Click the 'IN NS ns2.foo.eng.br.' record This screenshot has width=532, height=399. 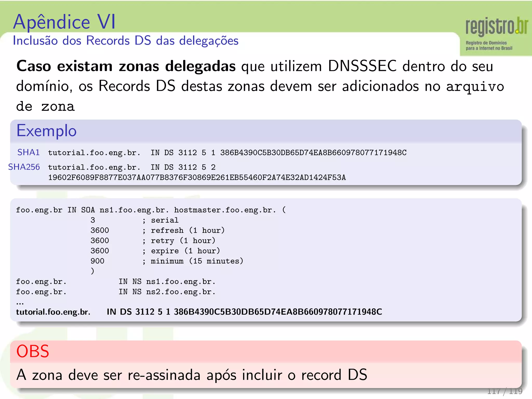click(167, 292)
